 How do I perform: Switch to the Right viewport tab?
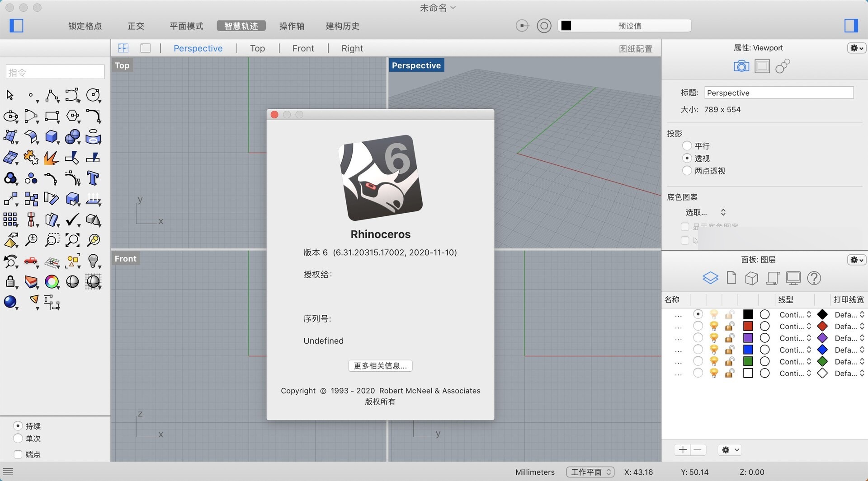pyautogui.click(x=352, y=48)
